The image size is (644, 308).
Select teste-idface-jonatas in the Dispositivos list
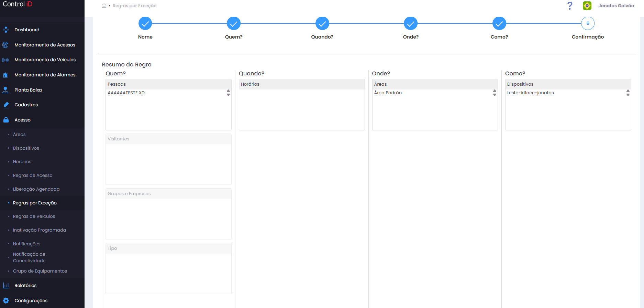pyautogui.click(x=530, y=93)
